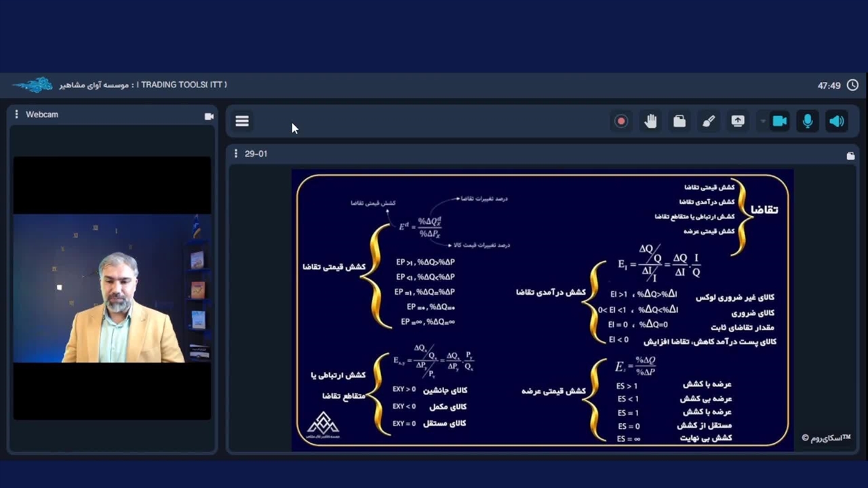Raise hand using the hand icon
Viewport: 868px width, 488px height.
coord(650,121)
